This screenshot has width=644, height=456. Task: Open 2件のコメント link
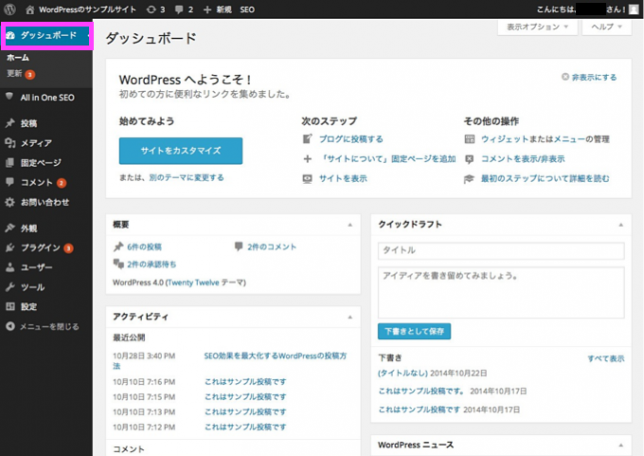pyautogui.click(x=272, y=246)
